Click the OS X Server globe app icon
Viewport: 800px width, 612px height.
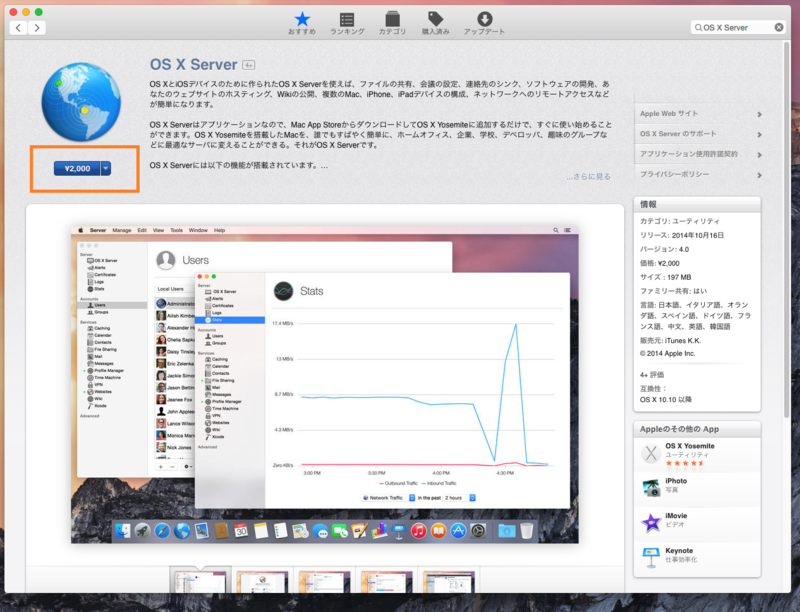(x=81, y=102)
